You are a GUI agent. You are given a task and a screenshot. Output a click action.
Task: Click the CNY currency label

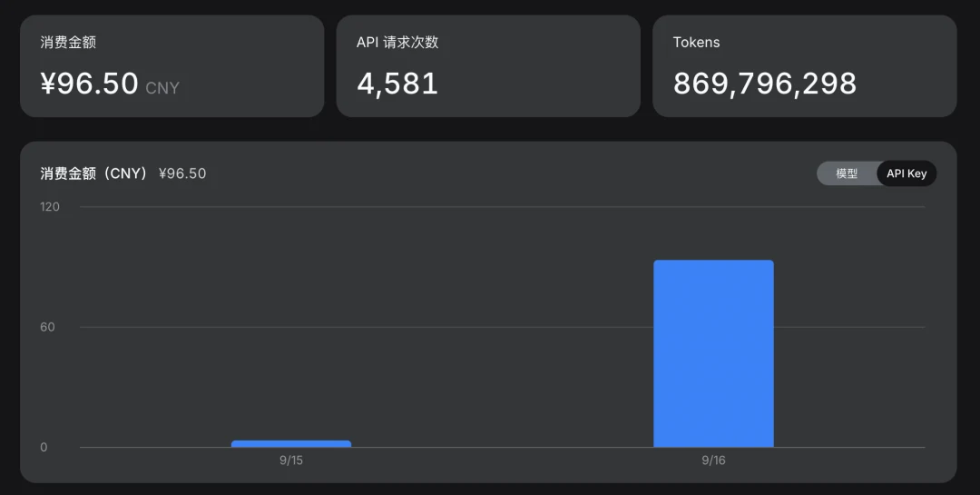point(162,88)
